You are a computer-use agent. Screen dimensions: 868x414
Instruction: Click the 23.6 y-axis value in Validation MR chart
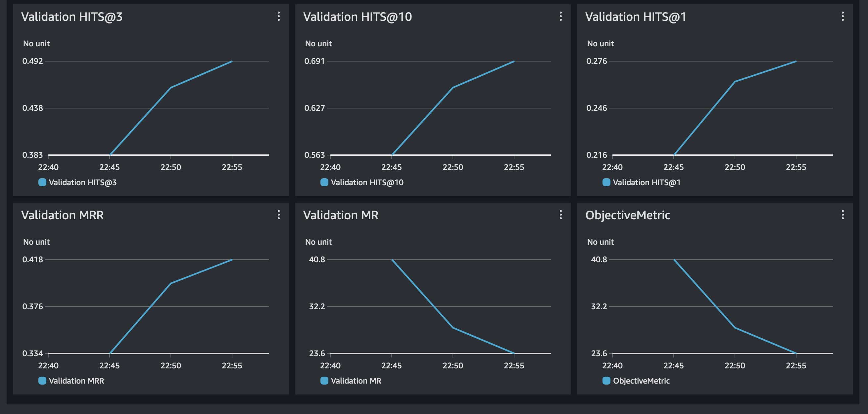click(317, 353)
